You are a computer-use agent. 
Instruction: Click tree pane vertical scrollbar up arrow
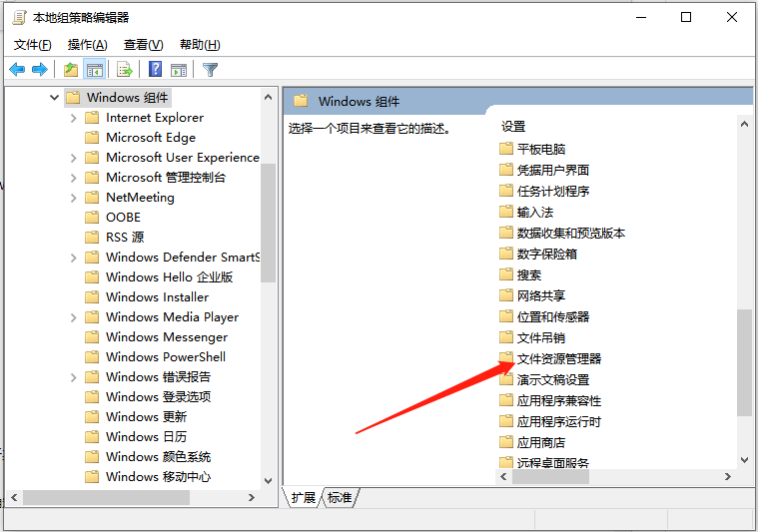[x=269, y=97]
